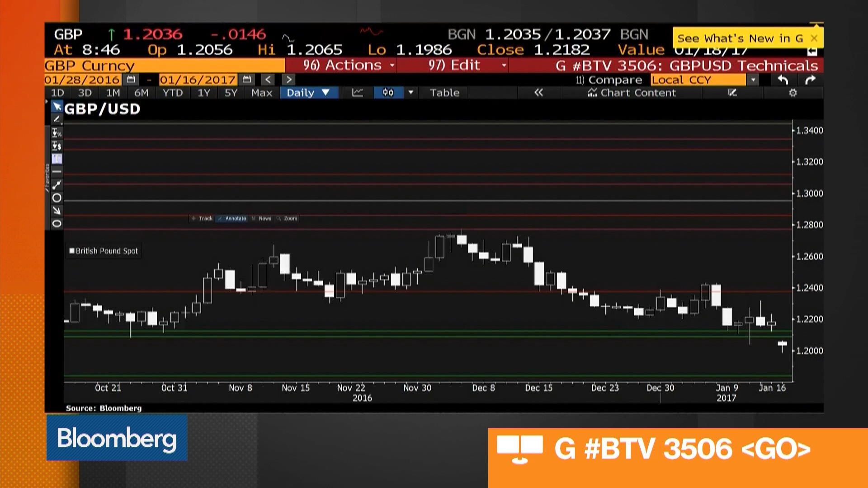Enable News mode on chart
The image size is (868, 488).
coord(262,218)
